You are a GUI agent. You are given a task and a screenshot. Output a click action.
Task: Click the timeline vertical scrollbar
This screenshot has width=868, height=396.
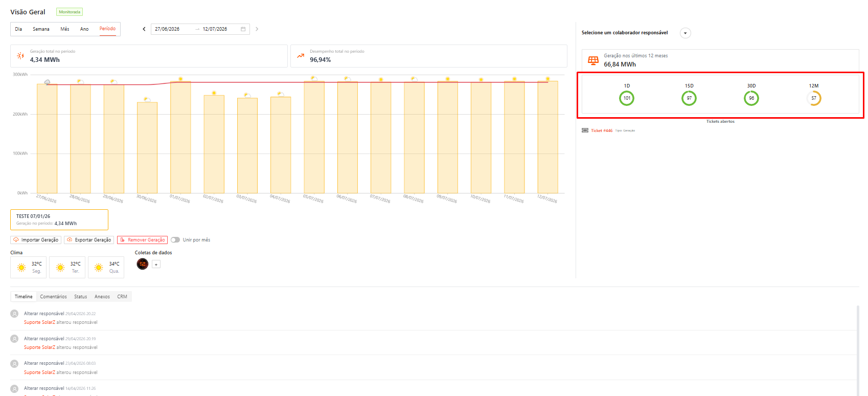858,350
